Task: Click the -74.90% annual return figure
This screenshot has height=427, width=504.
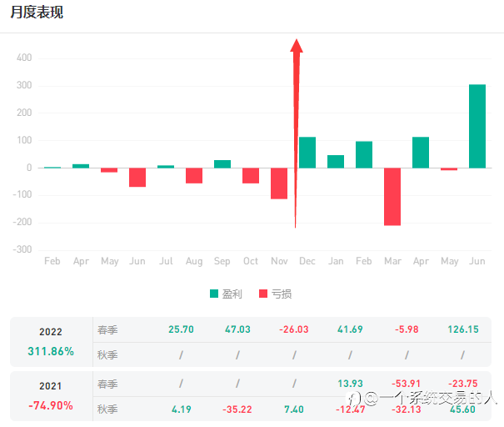Action: (51, 405)
